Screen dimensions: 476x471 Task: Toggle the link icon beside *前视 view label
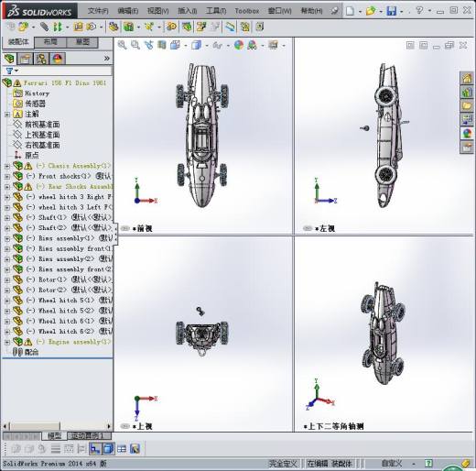point(125,228)
